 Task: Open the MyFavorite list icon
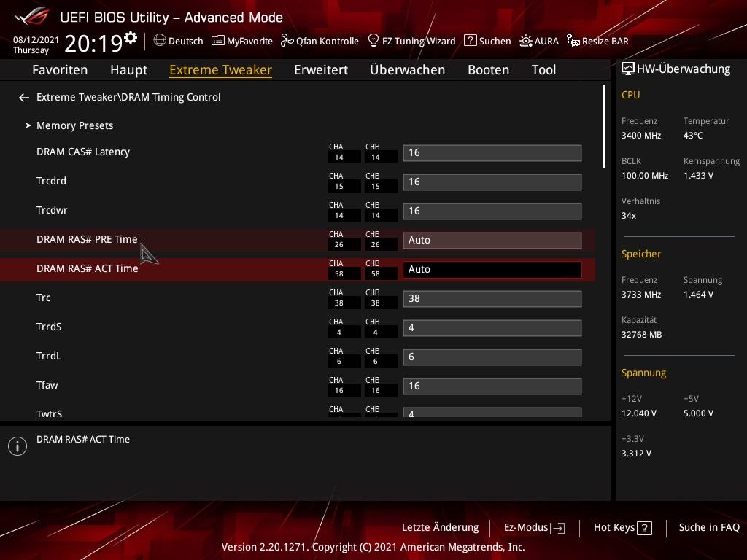(x=217, y=41)
